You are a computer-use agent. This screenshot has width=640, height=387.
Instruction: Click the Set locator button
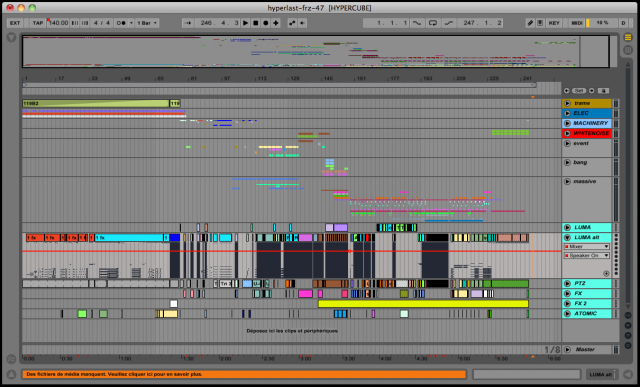click(x=579, y=91)
